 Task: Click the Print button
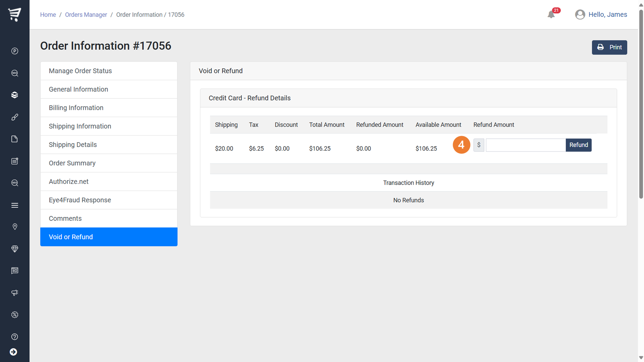click(609, 47)
